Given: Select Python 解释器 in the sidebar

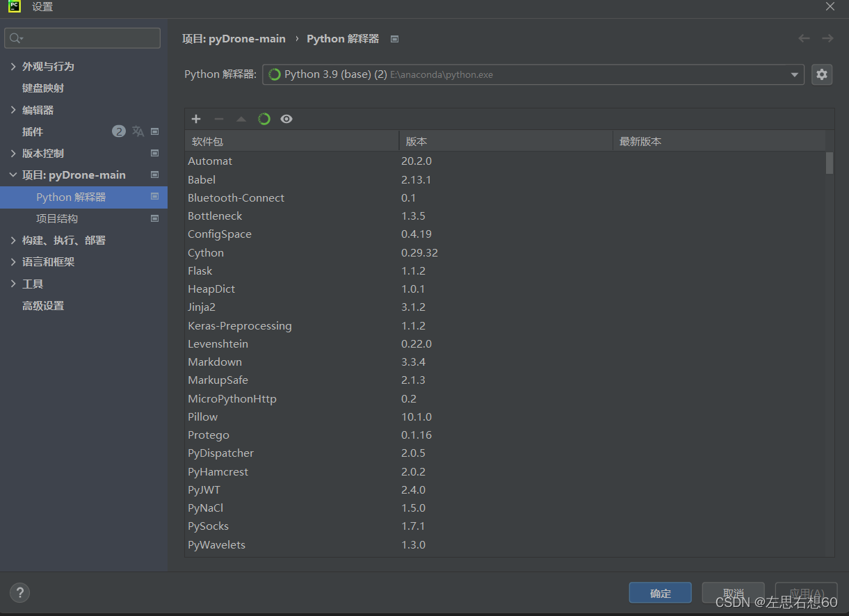Looking at the screenshot, I should click(83, 197).
